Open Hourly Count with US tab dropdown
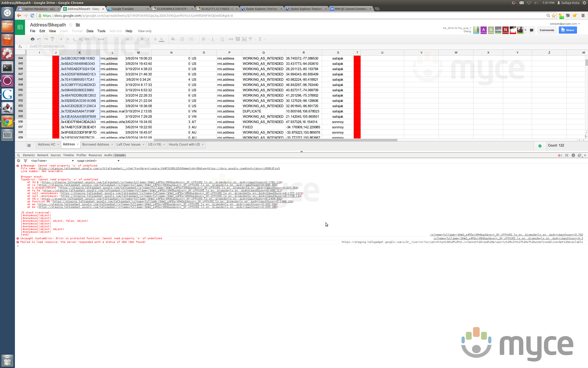588x368 pixels. pos(203,145)
